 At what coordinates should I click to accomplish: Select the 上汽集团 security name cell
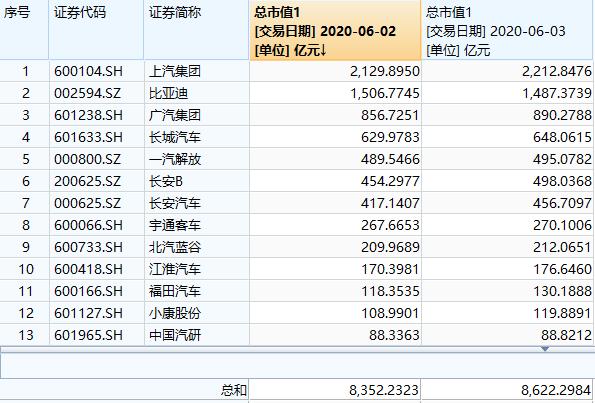pyautogui.click(x=197, y=71)
